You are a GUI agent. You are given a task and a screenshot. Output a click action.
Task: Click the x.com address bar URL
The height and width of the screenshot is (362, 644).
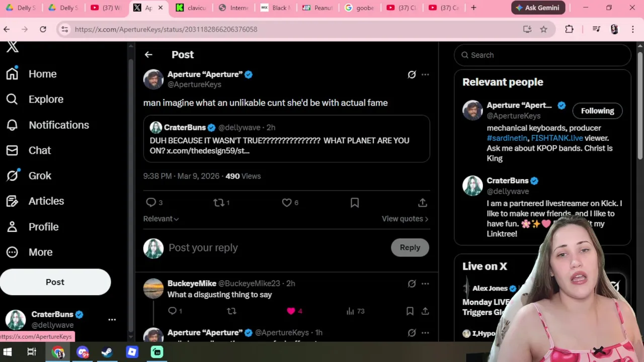click(166, 29)
